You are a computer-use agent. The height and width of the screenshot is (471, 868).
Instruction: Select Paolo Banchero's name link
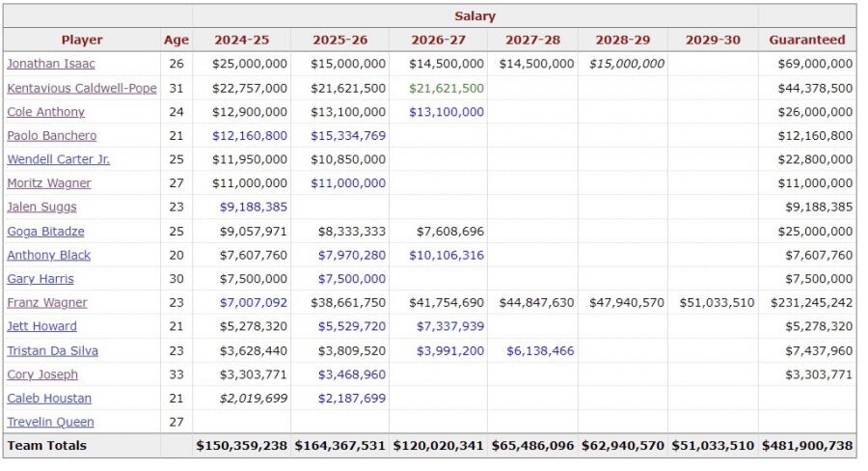coord(51,136)
